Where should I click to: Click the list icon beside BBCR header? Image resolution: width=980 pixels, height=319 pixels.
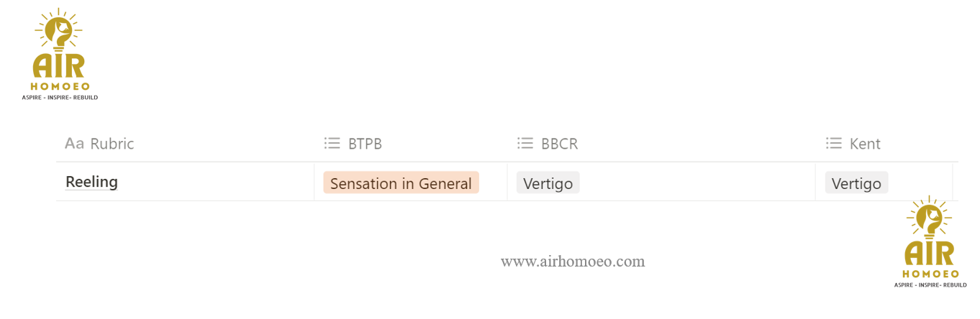click(x=525, y=144)
